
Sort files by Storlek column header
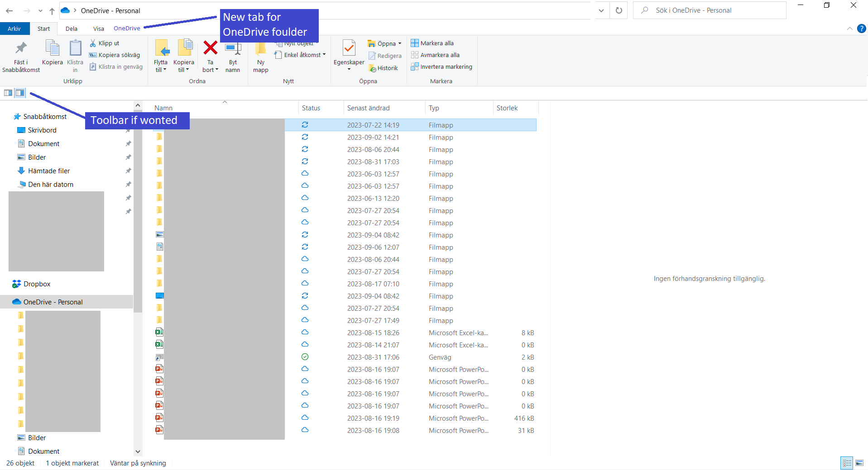tap(507, 108)
